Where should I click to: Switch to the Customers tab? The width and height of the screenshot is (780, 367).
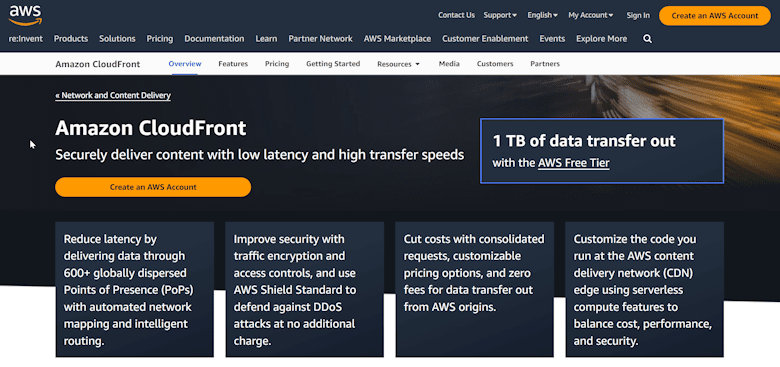click(495, 64)
